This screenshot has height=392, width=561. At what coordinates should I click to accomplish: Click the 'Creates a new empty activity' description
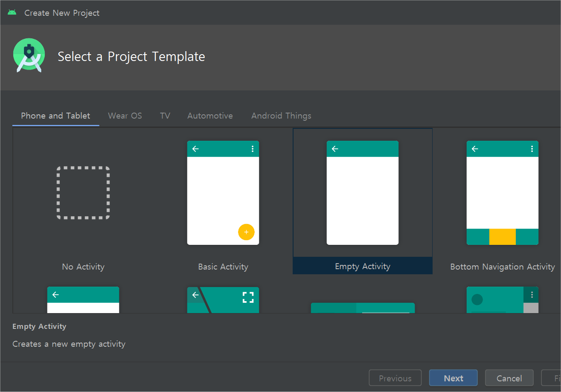pos(69,344)
